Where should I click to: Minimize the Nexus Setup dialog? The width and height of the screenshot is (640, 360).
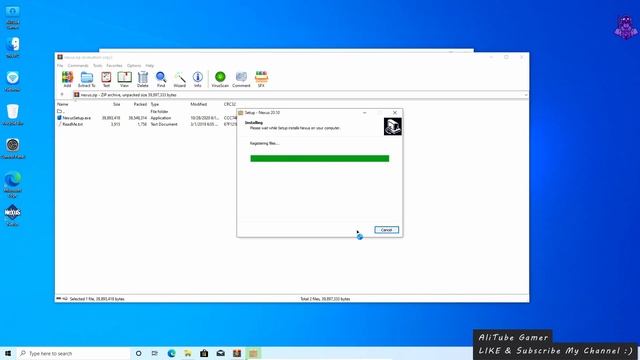tap(364, 113)
